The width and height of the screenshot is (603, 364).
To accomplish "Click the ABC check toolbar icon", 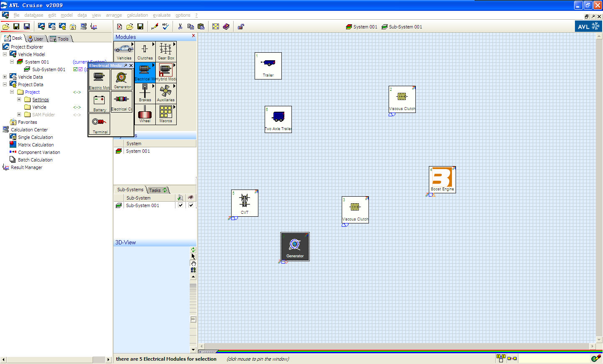I will point(165,26).
